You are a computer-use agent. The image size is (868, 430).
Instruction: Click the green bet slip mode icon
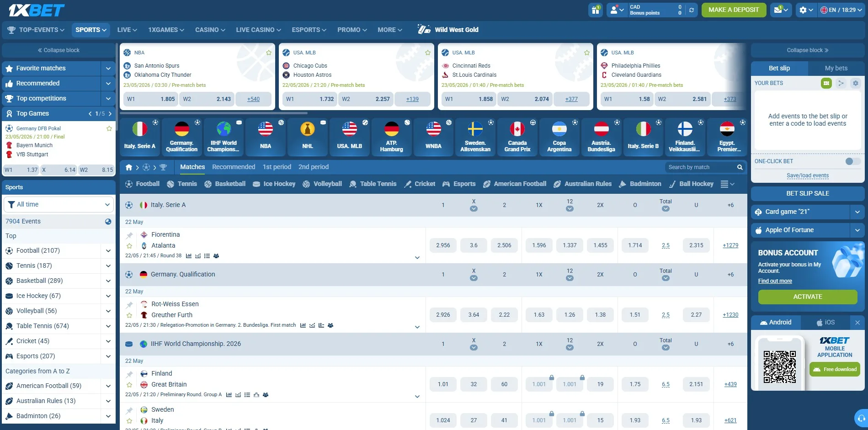[x=826, y=83]
